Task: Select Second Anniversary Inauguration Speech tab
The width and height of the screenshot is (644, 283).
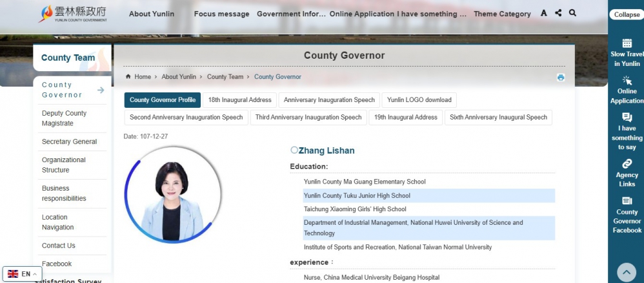Action: [x=186, y=117]
